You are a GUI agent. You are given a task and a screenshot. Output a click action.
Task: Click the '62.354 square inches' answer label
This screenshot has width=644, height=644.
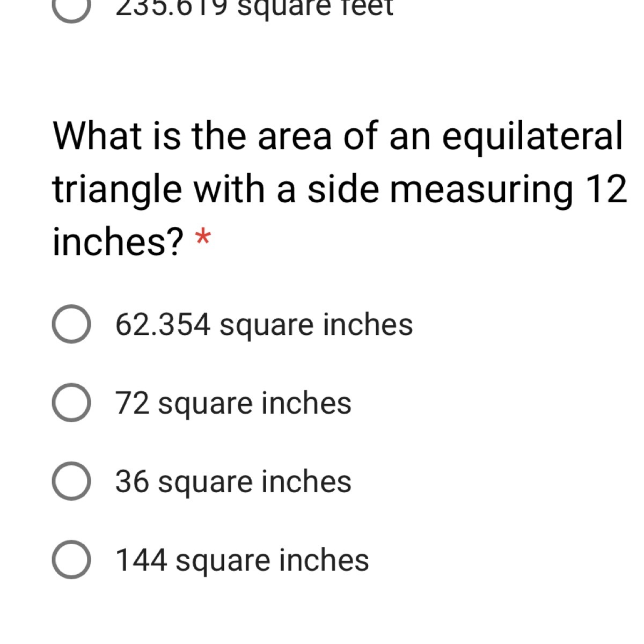pyautogui.click(x=264, y=325)
